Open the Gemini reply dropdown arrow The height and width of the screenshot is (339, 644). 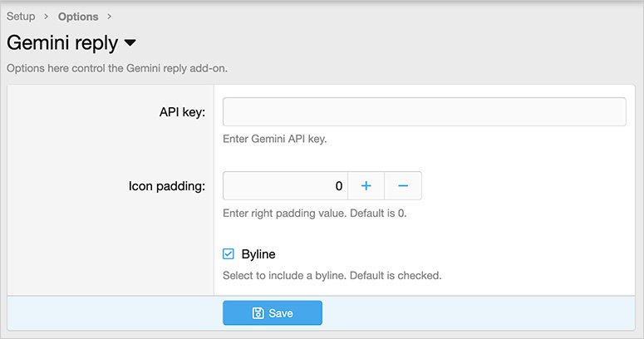tap(130, 42)
